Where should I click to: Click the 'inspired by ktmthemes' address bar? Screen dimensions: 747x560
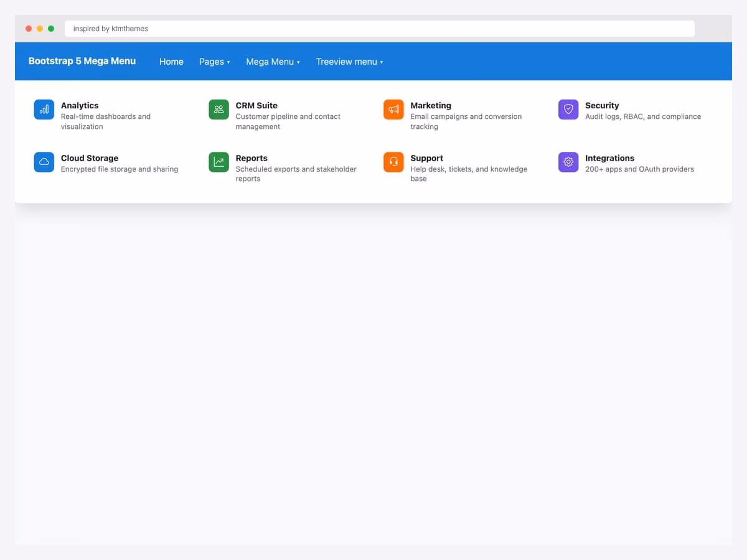380,29
